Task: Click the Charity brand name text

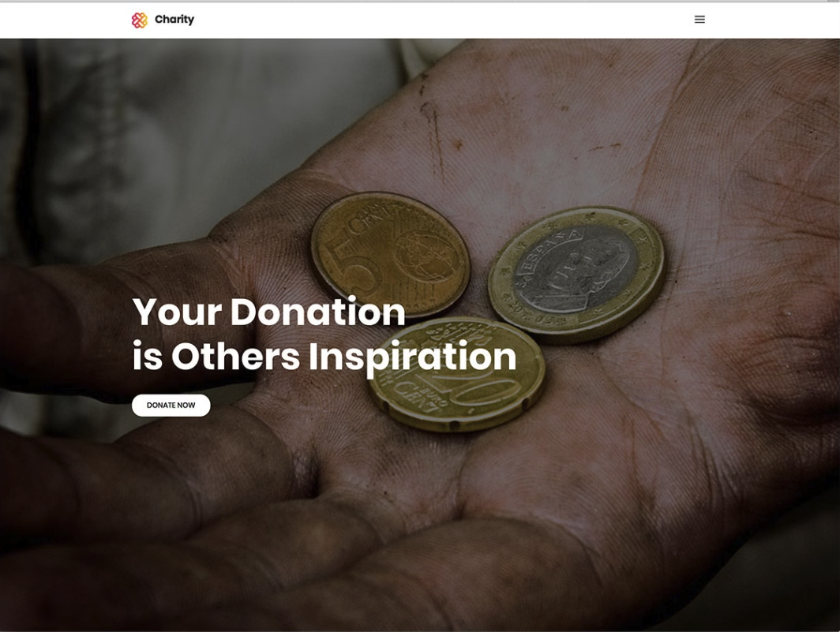Action: click(174, 19)
